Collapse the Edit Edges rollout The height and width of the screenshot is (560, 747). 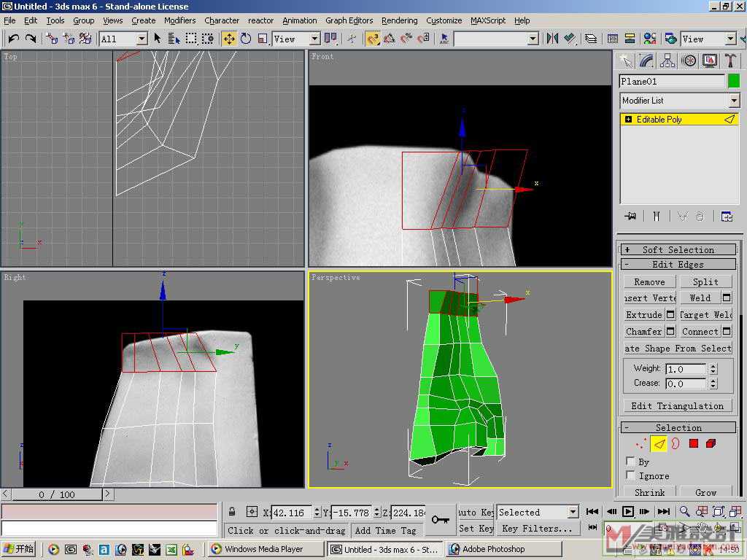[x=678, y=265]
